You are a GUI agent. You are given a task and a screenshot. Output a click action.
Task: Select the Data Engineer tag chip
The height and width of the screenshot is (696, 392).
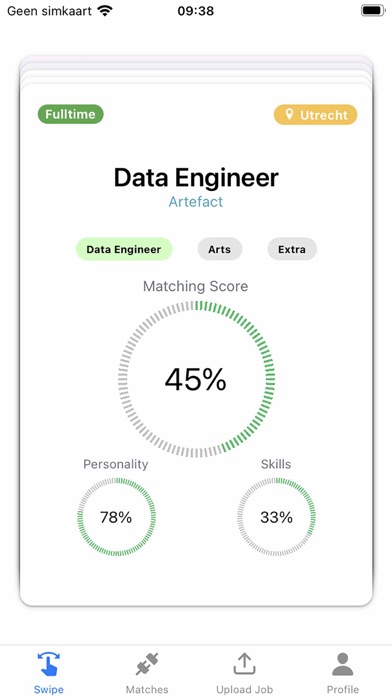click(x=124, y=249)
